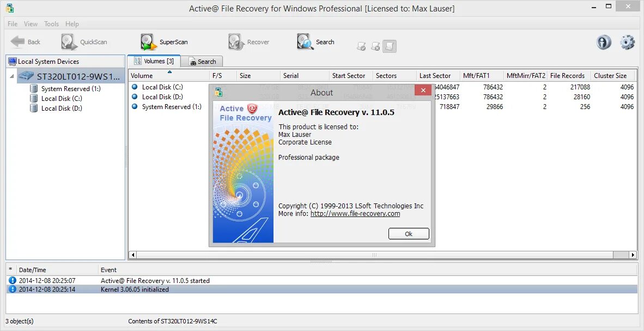
Task: Select Local Disk (D:) in device tree
Action: 56,109
